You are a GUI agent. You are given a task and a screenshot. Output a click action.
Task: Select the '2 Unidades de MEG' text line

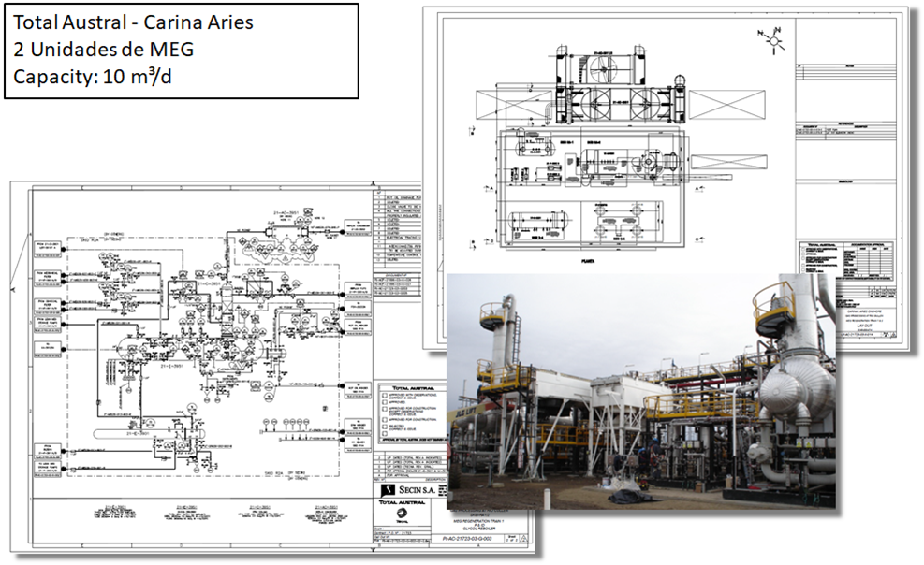click(104, 50)
